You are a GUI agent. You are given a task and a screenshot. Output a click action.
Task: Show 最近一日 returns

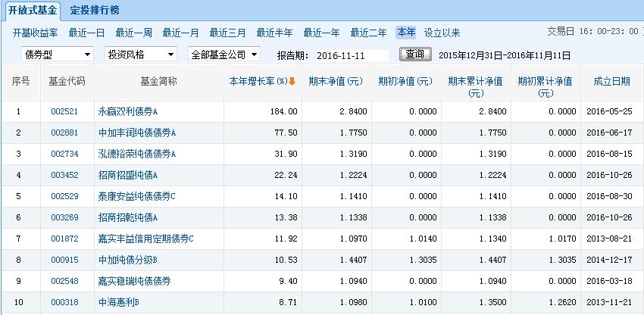point(86,33)
